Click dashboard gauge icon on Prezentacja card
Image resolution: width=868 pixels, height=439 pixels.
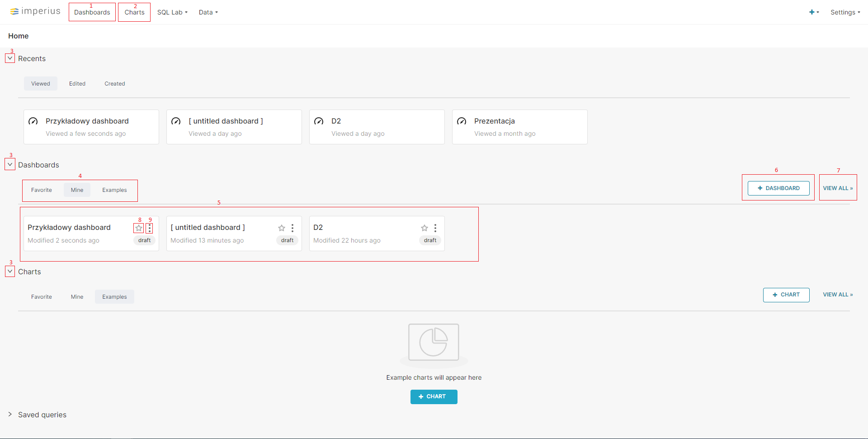462,121
